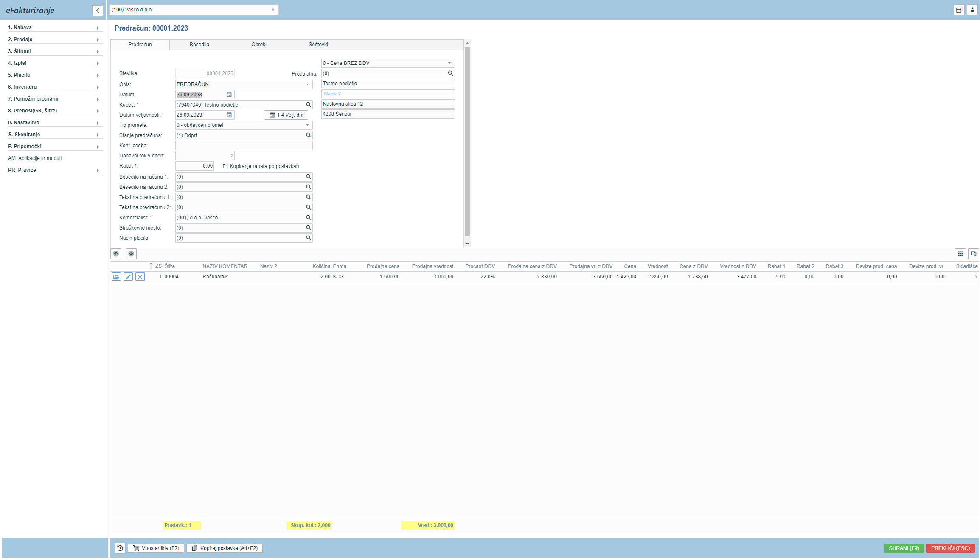The height and width of the screenshot is (558, 980).
Task: Move the item up with the up arrow button
Action: tap(116, 254)
